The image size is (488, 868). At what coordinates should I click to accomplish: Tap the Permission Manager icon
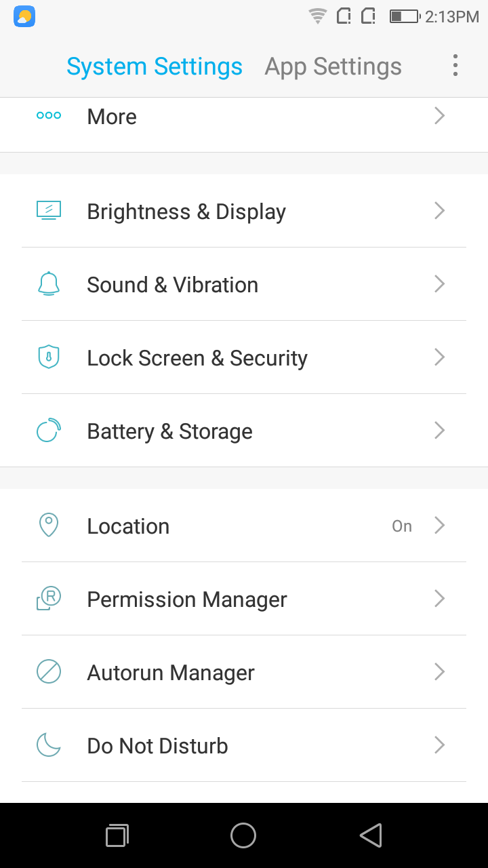(x=49, y=599)
